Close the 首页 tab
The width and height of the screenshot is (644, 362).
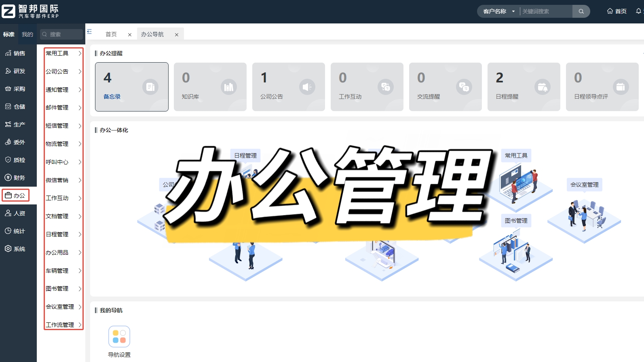tap(130, 35)
